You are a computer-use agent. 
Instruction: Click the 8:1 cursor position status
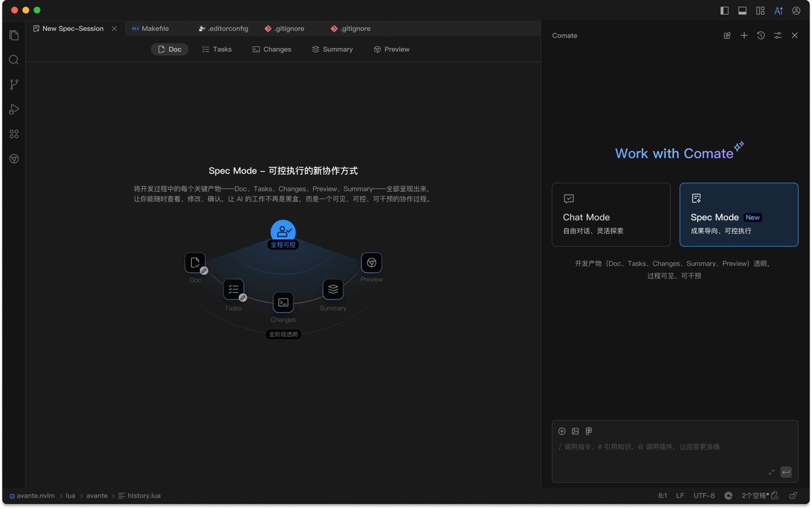[x=662, y=496]
